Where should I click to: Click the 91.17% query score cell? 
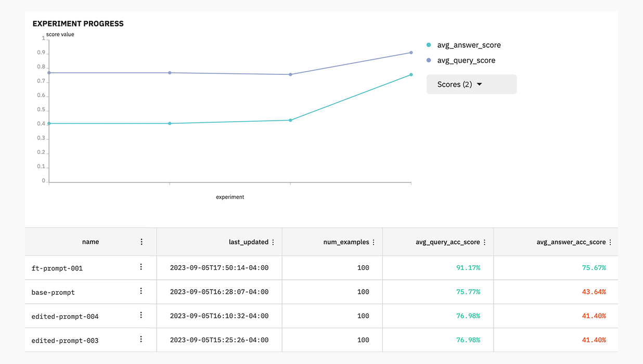[x=468, y=268]
